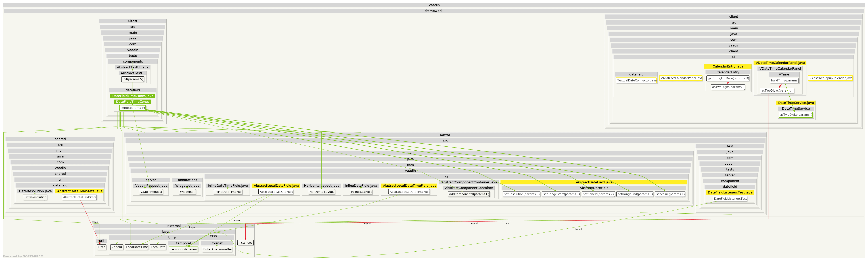Select the AbstractDateFieldState.java node
Viewport: 868px width, 261px height.
pos(80,191)
